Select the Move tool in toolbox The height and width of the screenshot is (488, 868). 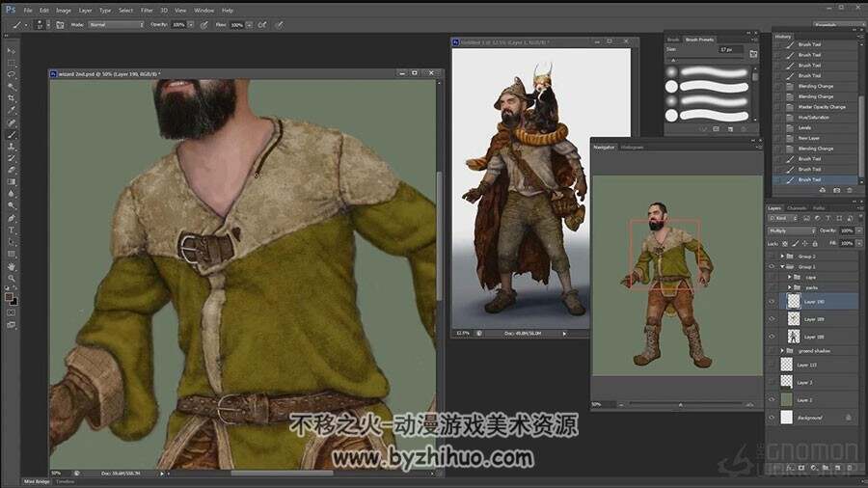click(11, 51)
